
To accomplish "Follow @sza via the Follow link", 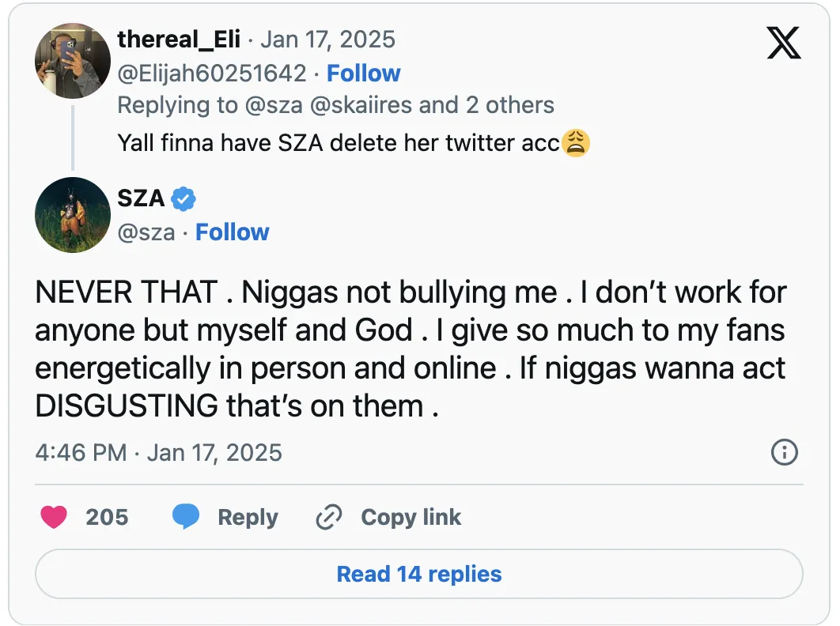I will pyautogui.click(x=232, y=232).
